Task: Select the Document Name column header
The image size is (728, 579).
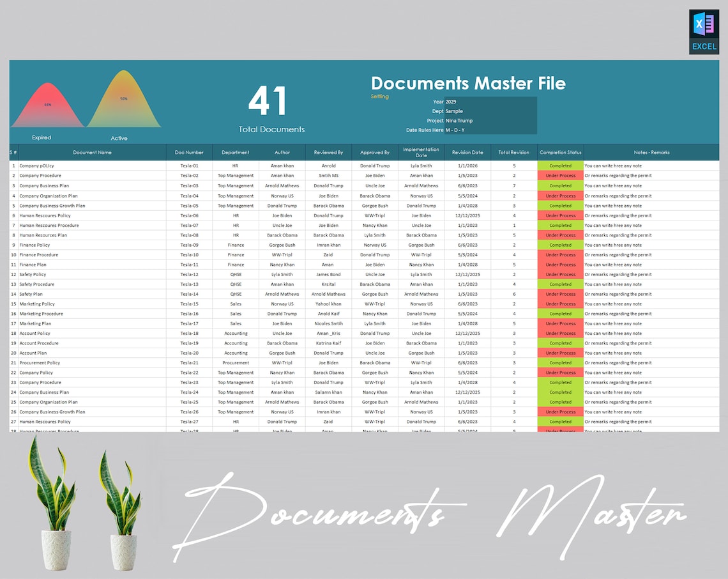Action: (x=92, y=152)
